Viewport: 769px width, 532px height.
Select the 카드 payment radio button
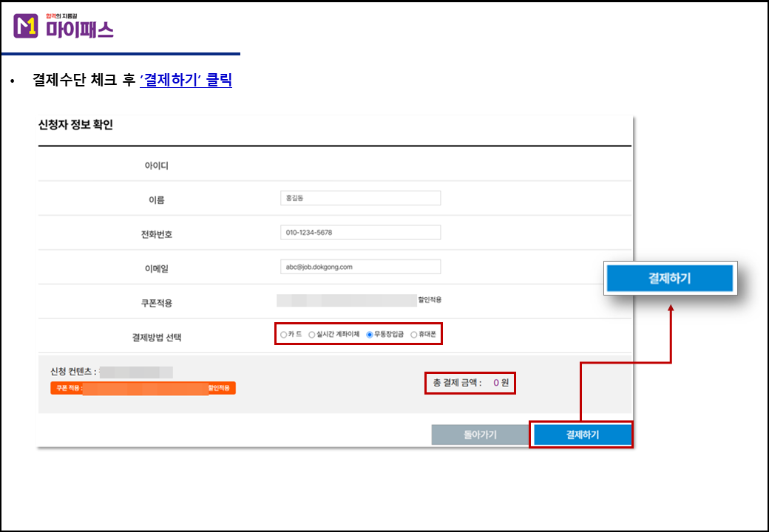click(284, 335)
